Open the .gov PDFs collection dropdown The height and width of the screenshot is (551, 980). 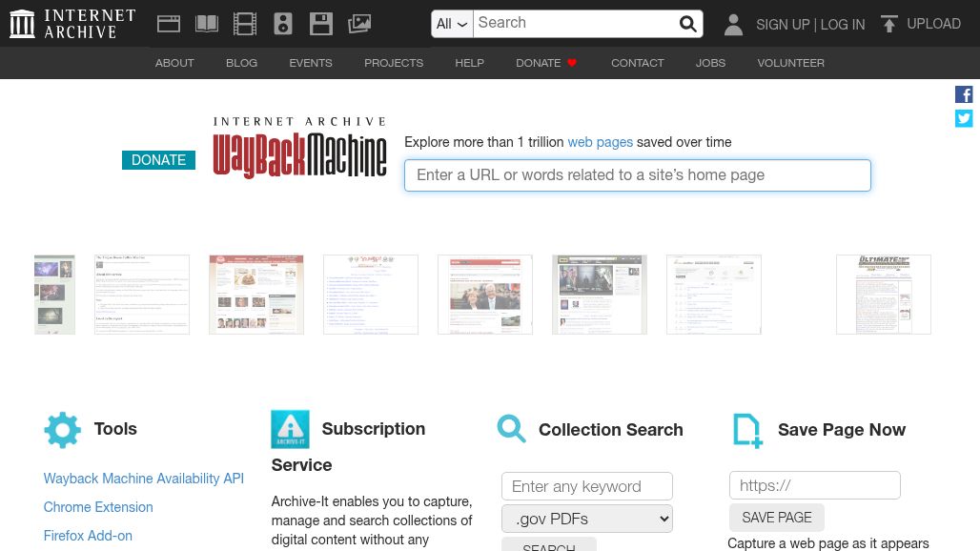[587, 519]
